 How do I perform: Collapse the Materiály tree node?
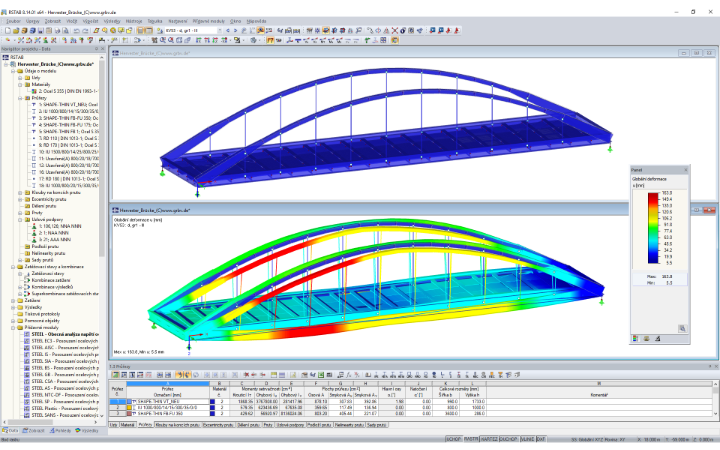[20, 84]
